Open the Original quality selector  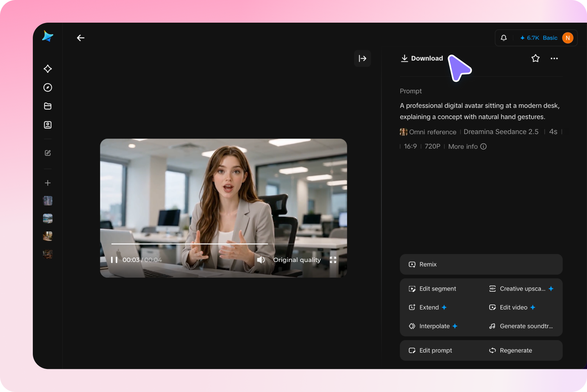[297, 260]
